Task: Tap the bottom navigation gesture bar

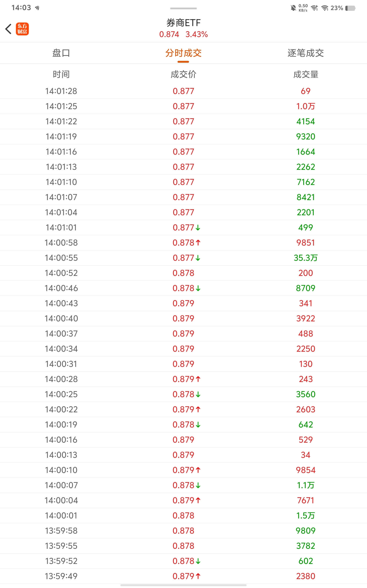Action: [183, 585]
